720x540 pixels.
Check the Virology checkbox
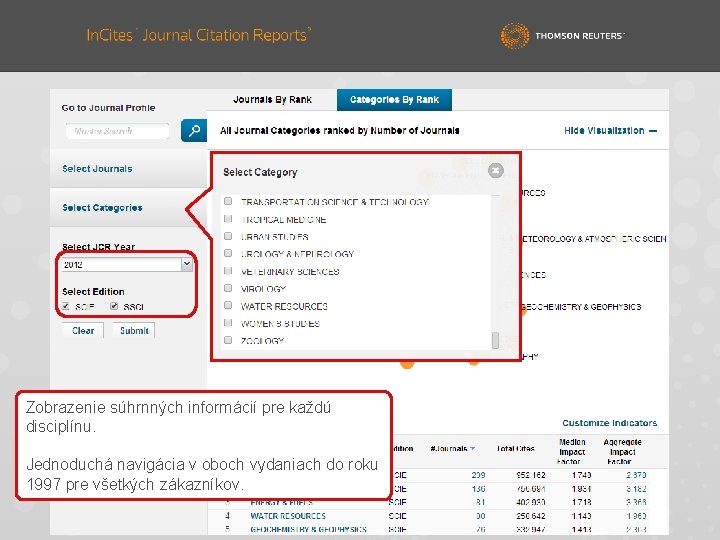(228, 288)
